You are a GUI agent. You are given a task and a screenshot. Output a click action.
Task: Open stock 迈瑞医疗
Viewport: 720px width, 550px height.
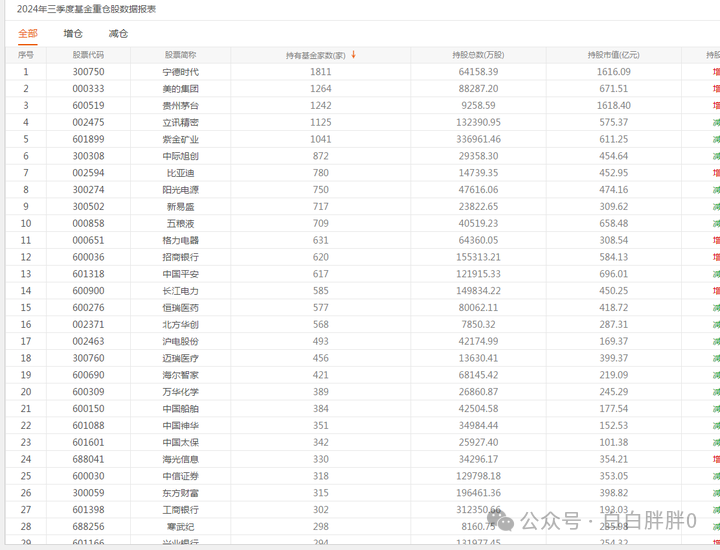click(180, 358)
